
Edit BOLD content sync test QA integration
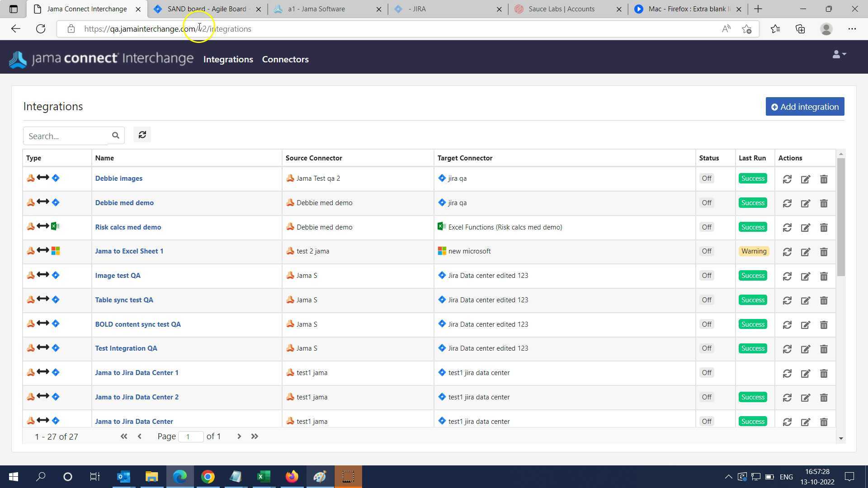pyautogui.click(x=806, y=325)
